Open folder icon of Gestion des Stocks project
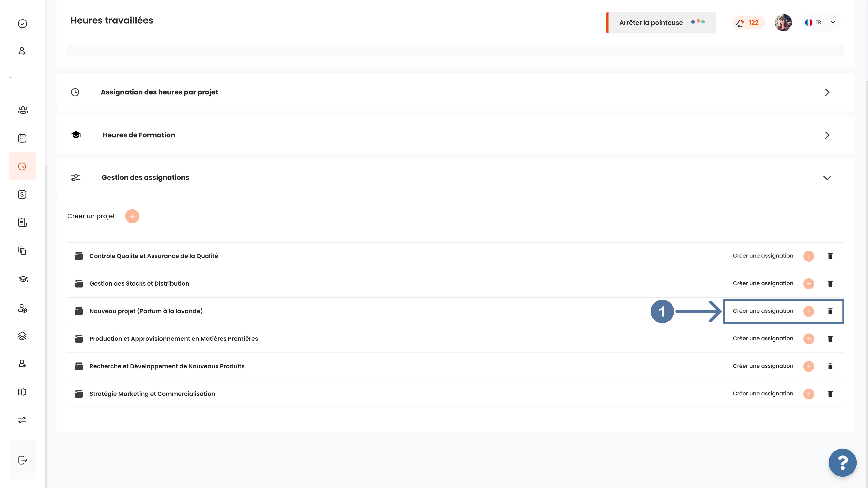 coord(79,284)
